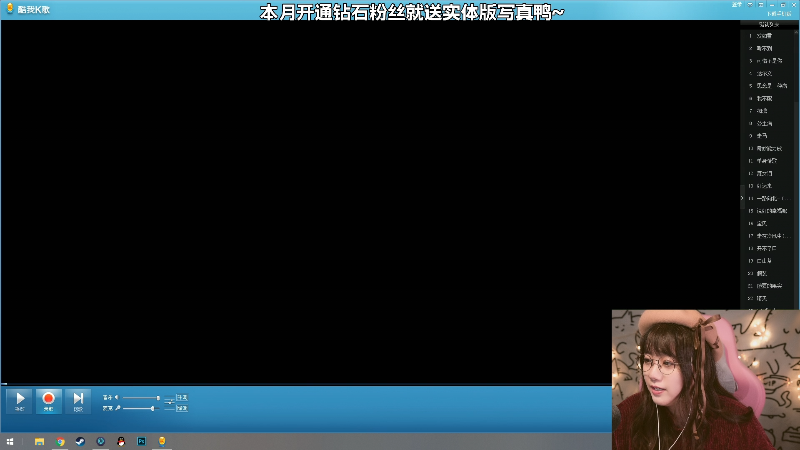Screen dimensions: 800x450
Task: Select song number 15 in the playlist
Action: (x=768, y=211)
